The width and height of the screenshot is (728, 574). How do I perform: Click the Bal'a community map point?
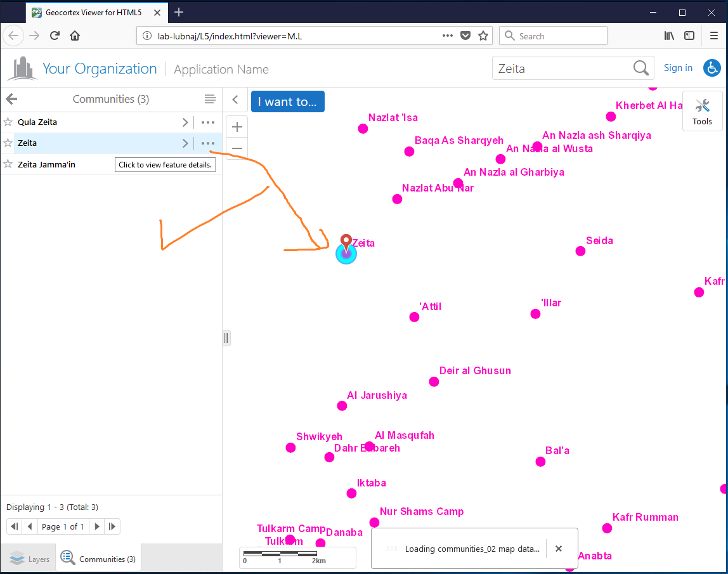540,462
